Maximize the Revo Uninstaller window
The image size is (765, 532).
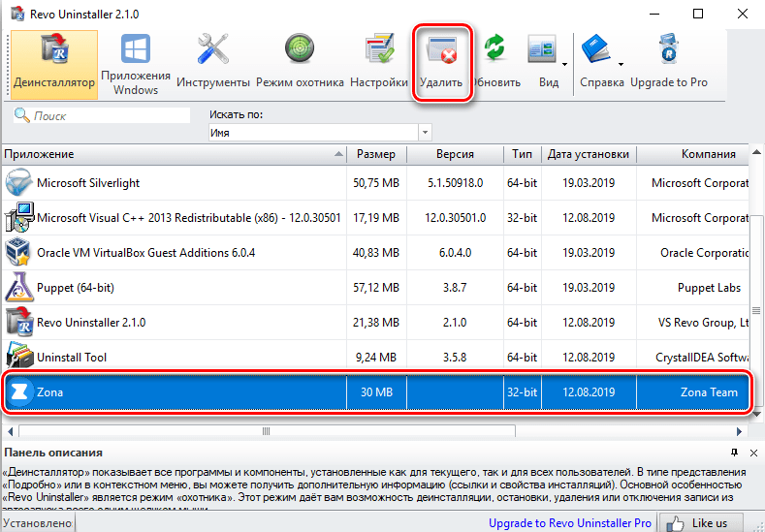(x=698, y=14)
